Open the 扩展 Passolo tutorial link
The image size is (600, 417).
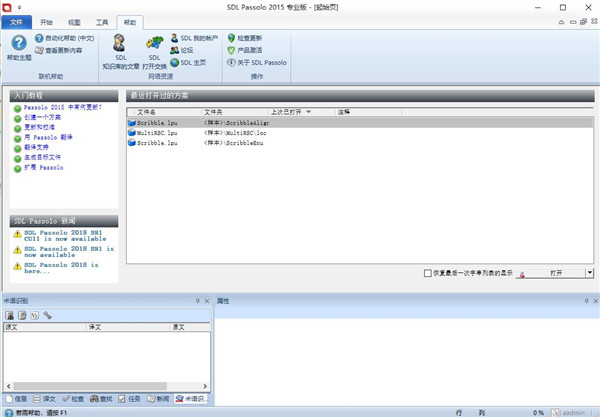[x=44, y=167]
